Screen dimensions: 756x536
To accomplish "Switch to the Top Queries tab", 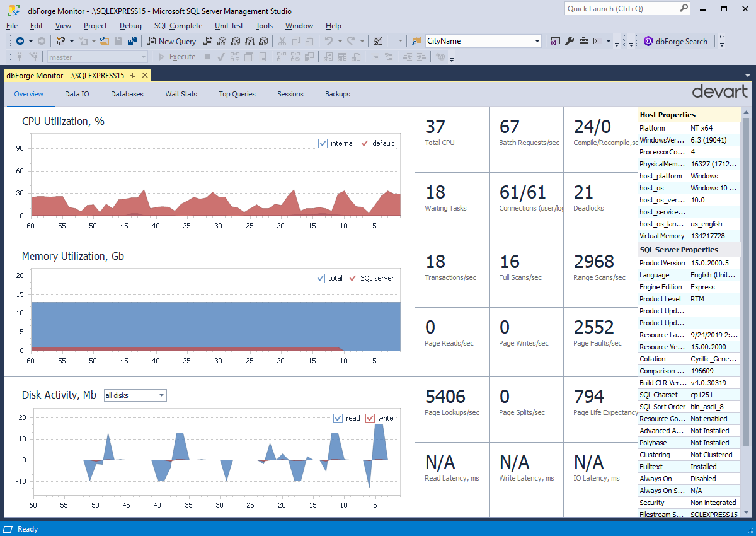I will click(237, 94).
